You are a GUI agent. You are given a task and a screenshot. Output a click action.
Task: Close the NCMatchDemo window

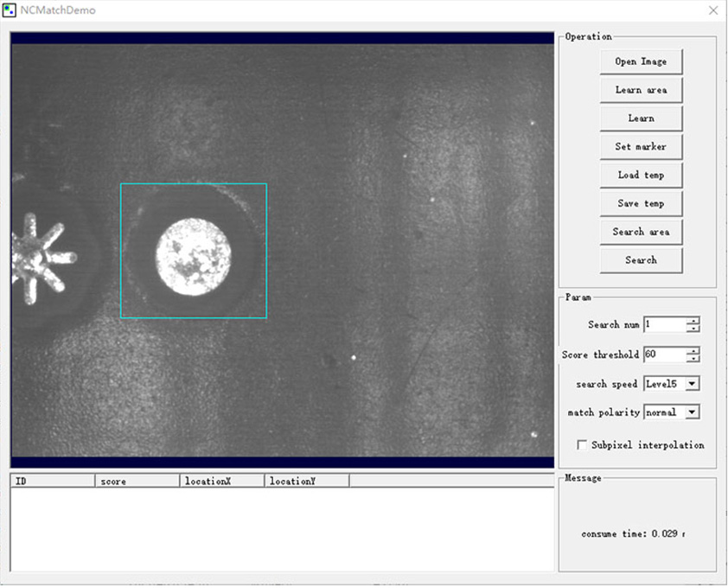point(712,10)
